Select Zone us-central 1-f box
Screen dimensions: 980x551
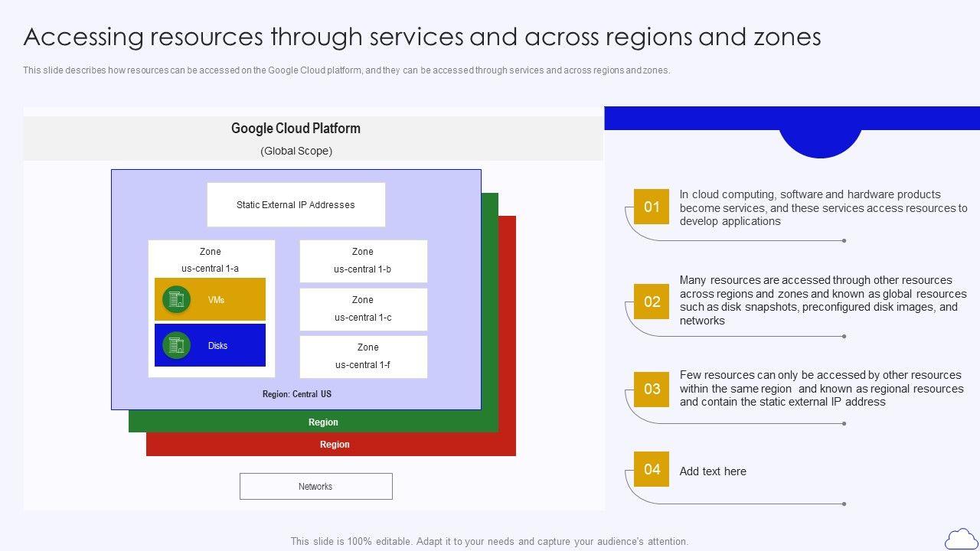pyautogui.click(x=363, y=357)
